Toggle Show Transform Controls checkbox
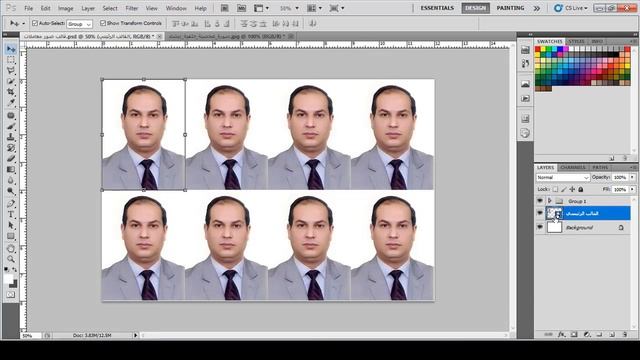Screen dimensions: 640x360 click(x=103, y=23)
